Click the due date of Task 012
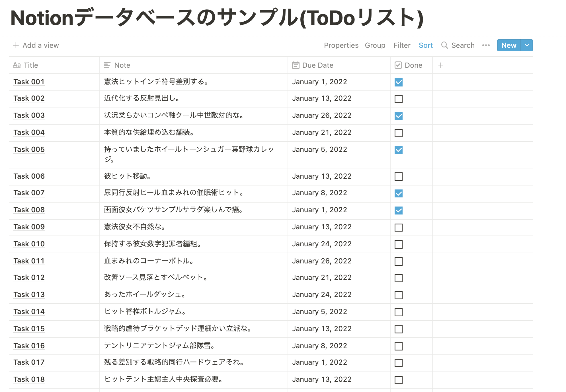Viewport: 566px width, 392px height. [322, 278]
